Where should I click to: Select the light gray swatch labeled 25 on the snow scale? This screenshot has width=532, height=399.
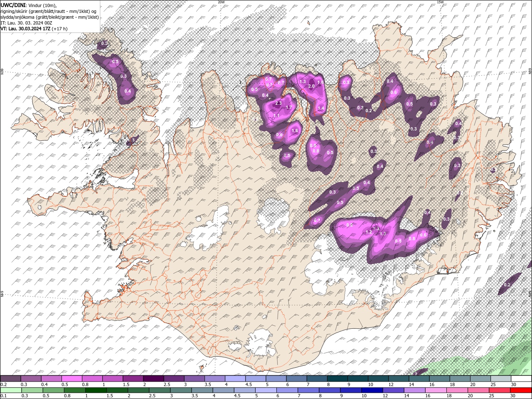coord(501,379)
